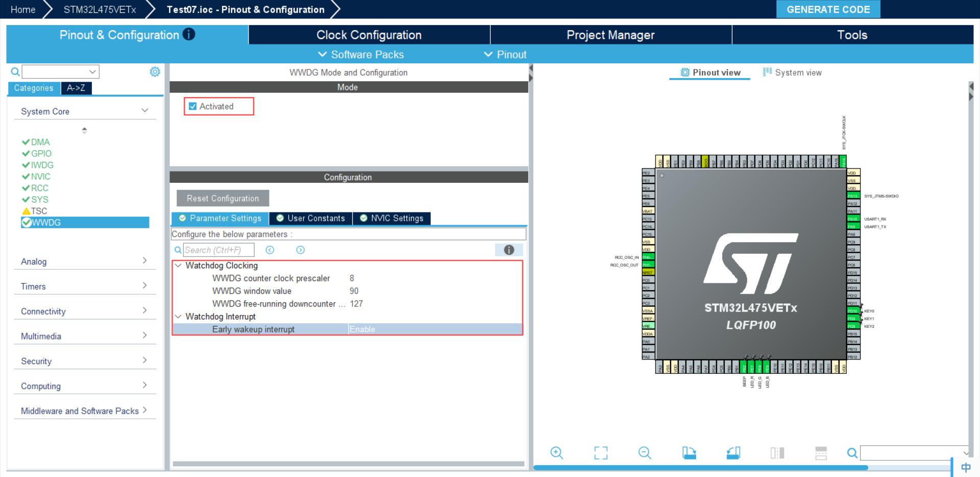
Task: Click Test07.ioc breadcrumb
Action: 246,9
